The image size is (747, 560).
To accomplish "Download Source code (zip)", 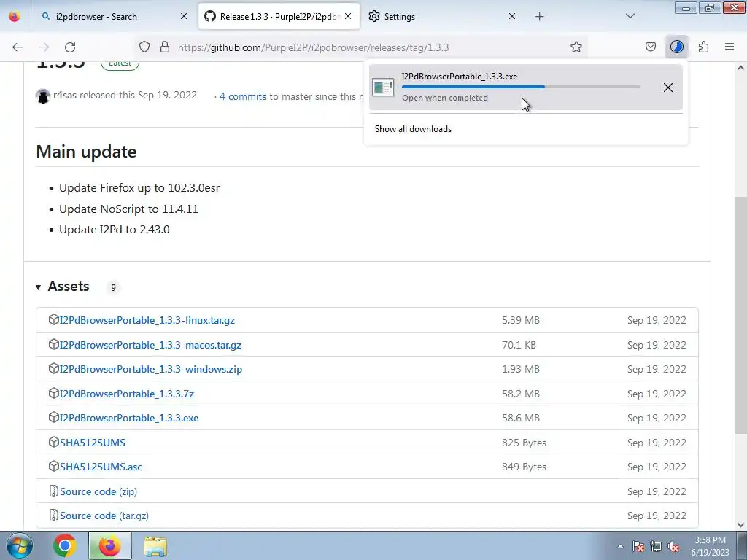I will click(x=98, y=491).
